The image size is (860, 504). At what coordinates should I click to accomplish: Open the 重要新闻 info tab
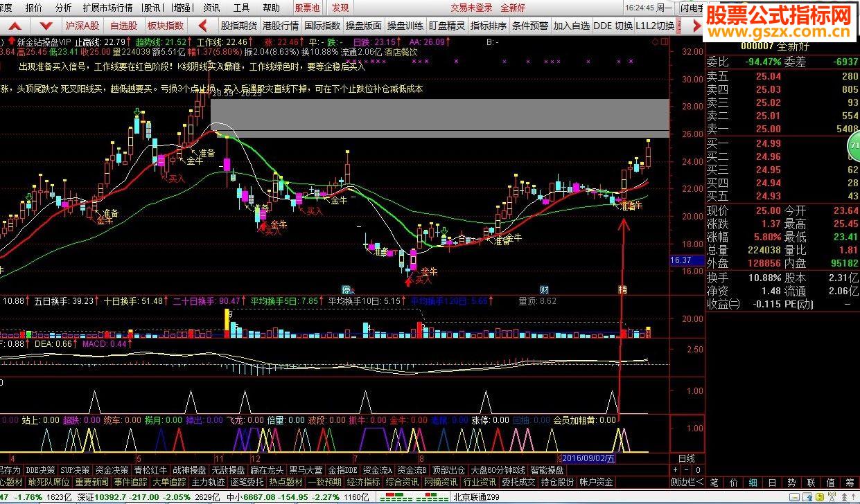click(92, 482)
